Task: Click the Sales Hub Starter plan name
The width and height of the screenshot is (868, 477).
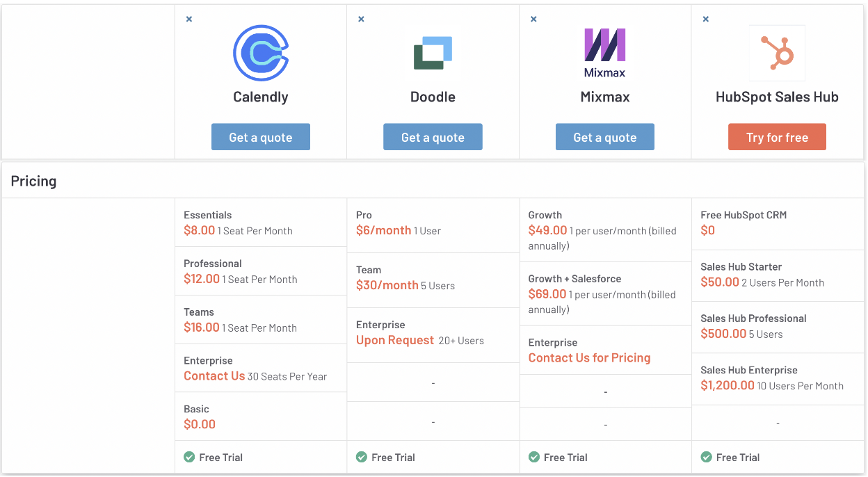Action: 741,267
